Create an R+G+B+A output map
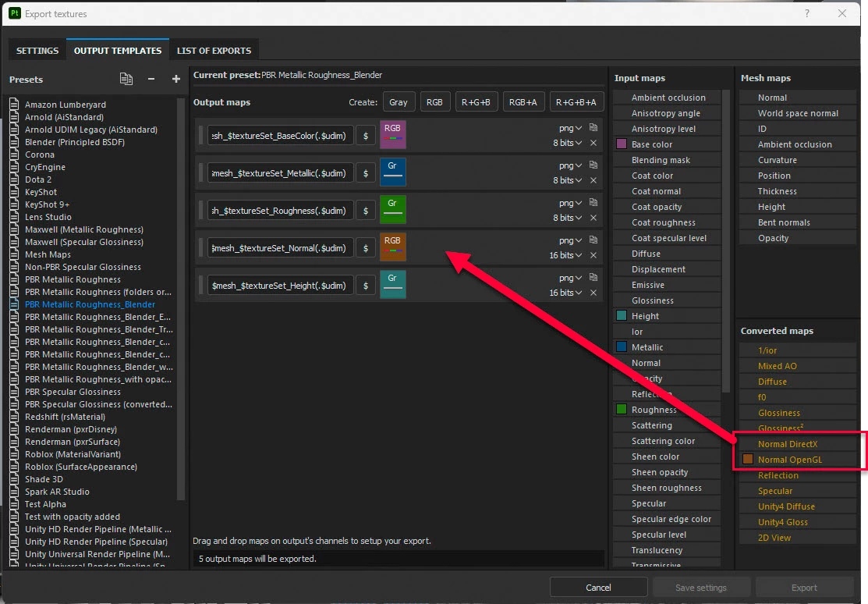This screenshot has width=868, height=604. (576, 102)
